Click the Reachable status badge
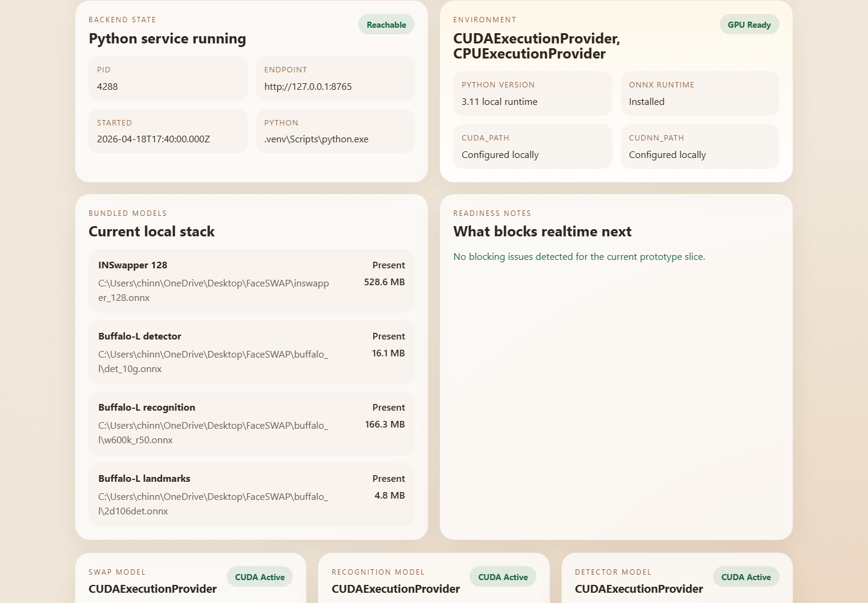The width and height of the screenshot is (868, 603). 386,25
